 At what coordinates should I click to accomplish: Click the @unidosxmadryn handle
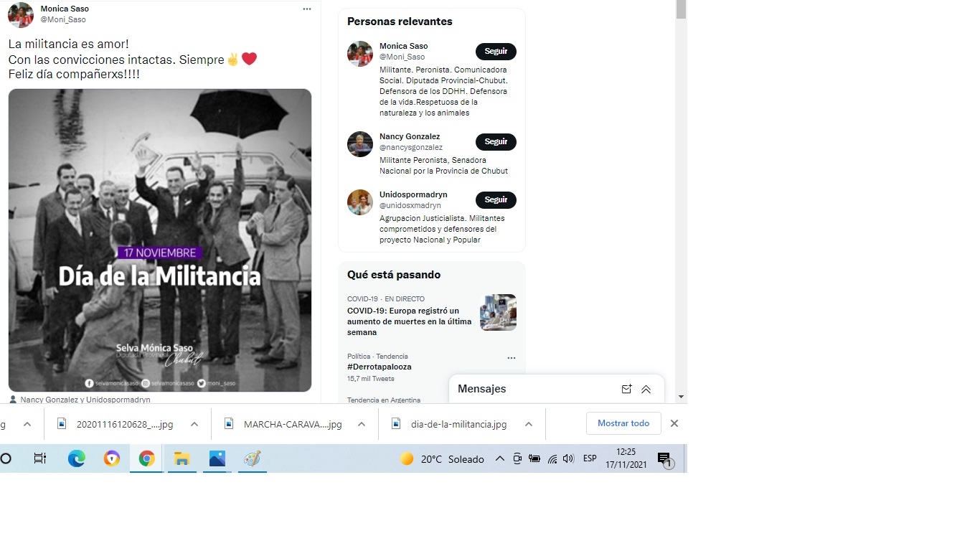point(410,205)
